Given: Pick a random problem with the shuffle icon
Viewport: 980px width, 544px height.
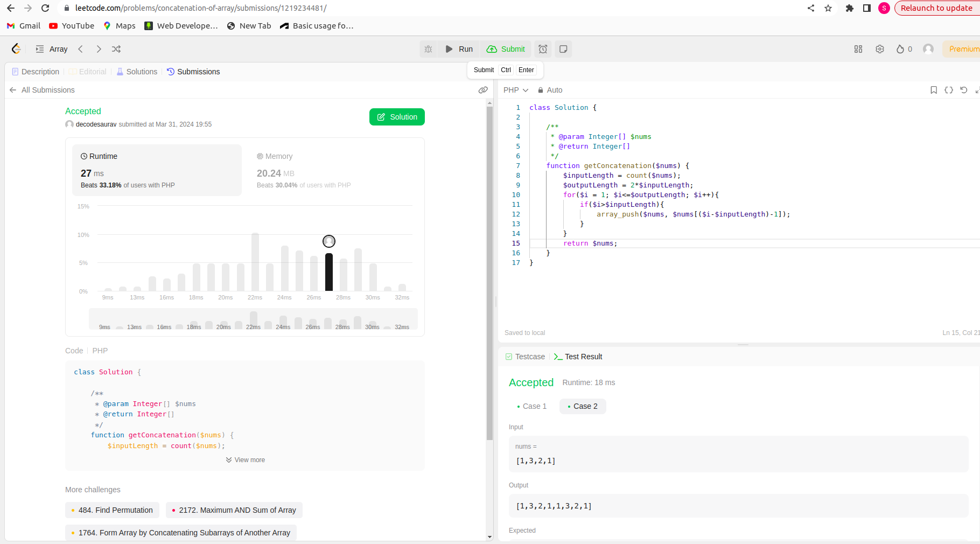Looking at the screenshot, I should [x=116, y=49].
